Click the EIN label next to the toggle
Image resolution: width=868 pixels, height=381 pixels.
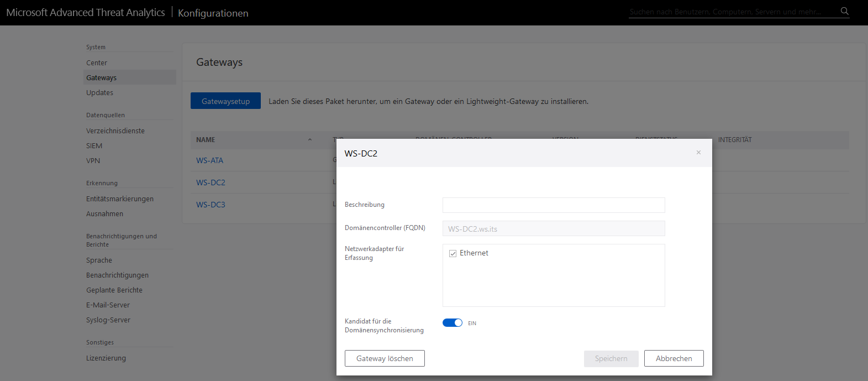click(x=472, y=323)
